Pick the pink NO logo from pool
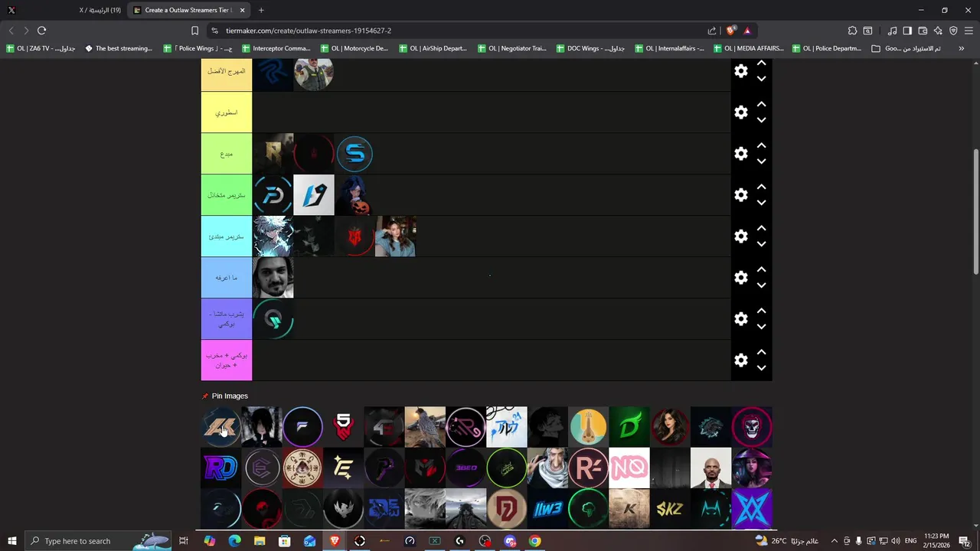The image size is (980, 551). tap(629, 468)
